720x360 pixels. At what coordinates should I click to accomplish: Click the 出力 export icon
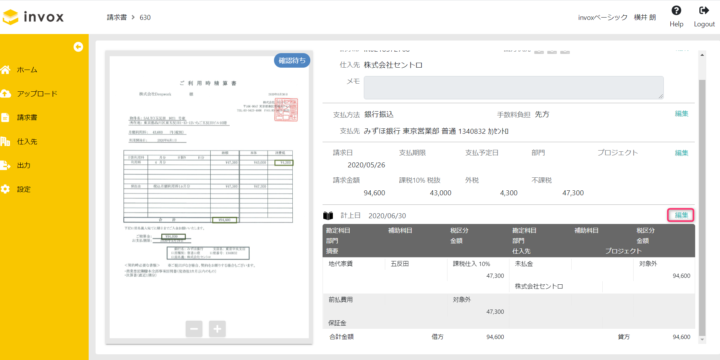coord(6,165)
